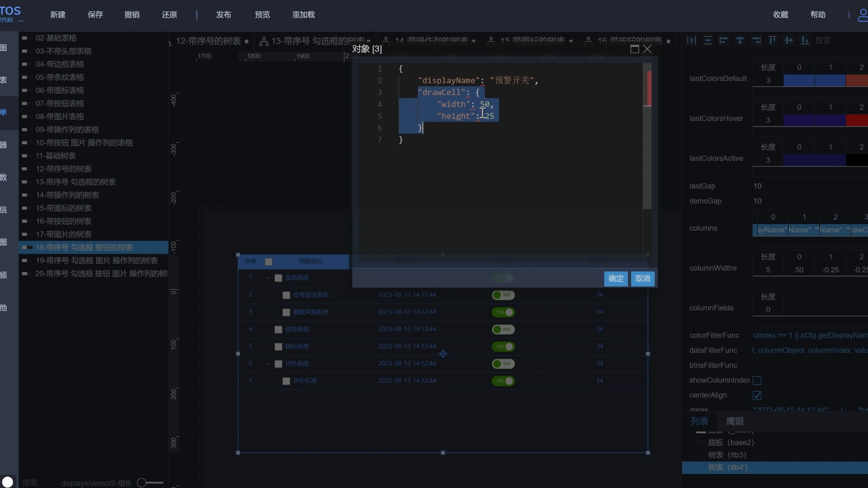
Task: Click 撤销 in the top bar
Action: point(132,15)
